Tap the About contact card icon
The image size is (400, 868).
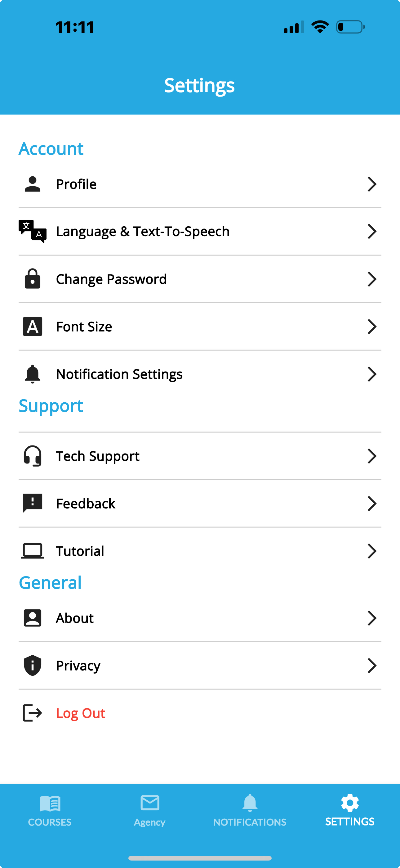tap(32, 618)
